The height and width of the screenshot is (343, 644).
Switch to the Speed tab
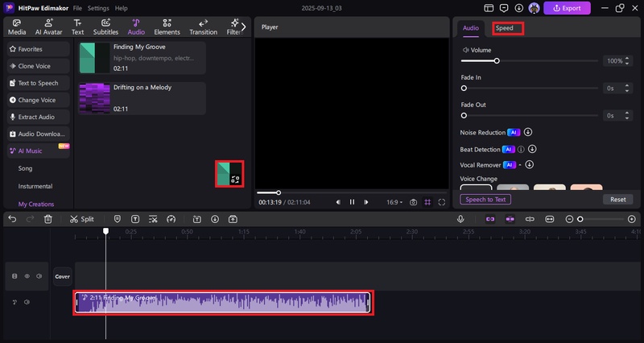tap(505, 28)
